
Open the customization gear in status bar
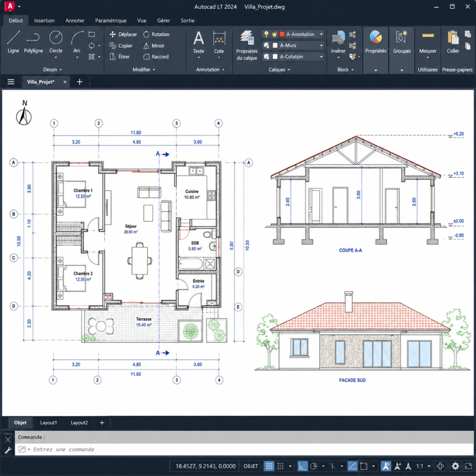[x=455, y=466]
